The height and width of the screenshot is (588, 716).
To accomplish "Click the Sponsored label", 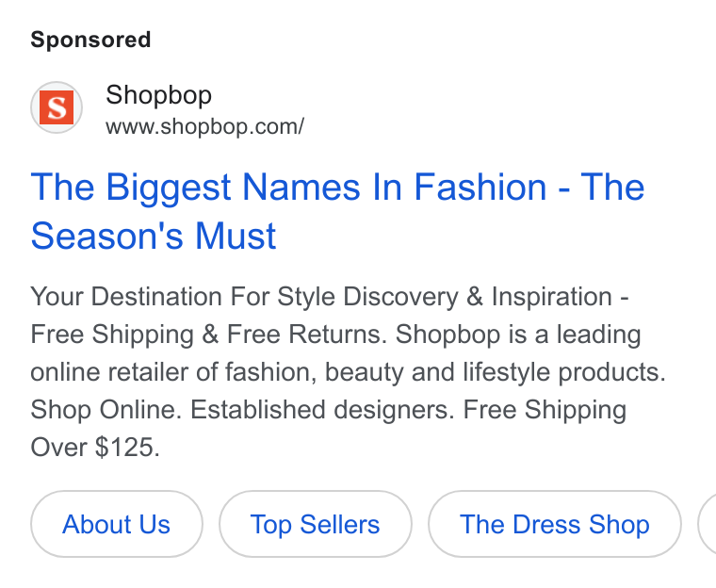I will [90, 40].
